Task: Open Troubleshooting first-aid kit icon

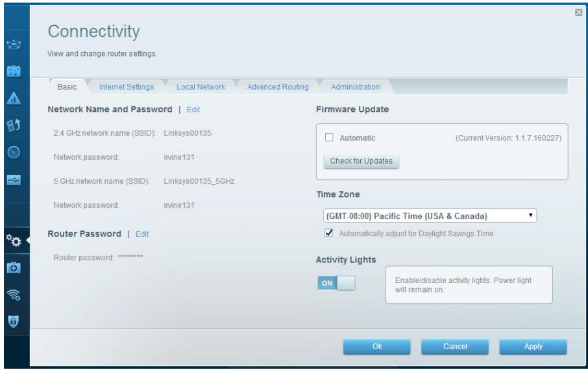Action: click(14, 267)
